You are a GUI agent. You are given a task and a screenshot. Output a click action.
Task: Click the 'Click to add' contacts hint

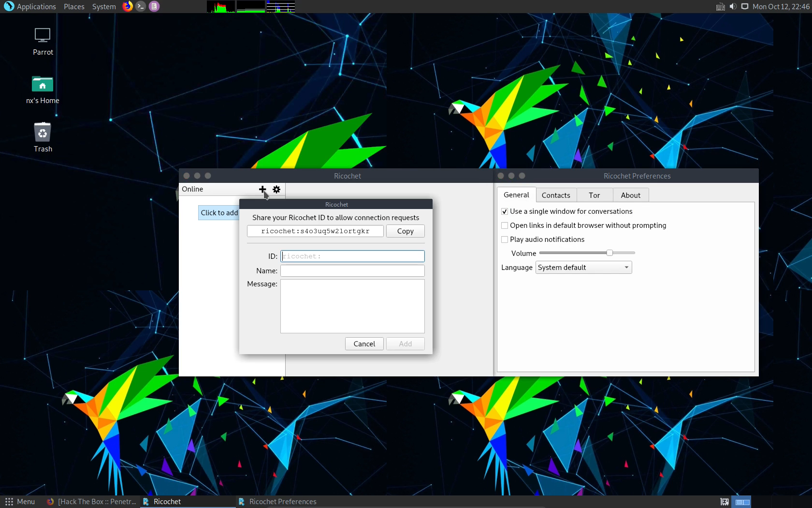coord(219,213)
